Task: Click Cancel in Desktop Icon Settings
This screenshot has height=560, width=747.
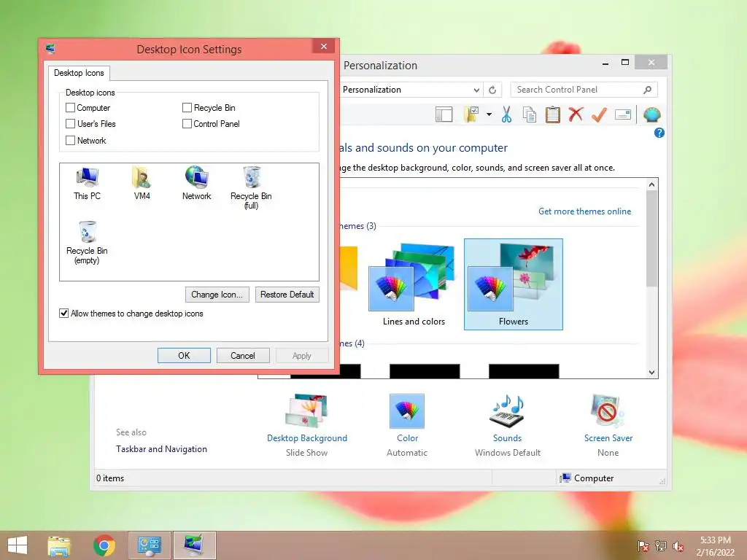Action: pyautogui.click(x=243, y=356)
